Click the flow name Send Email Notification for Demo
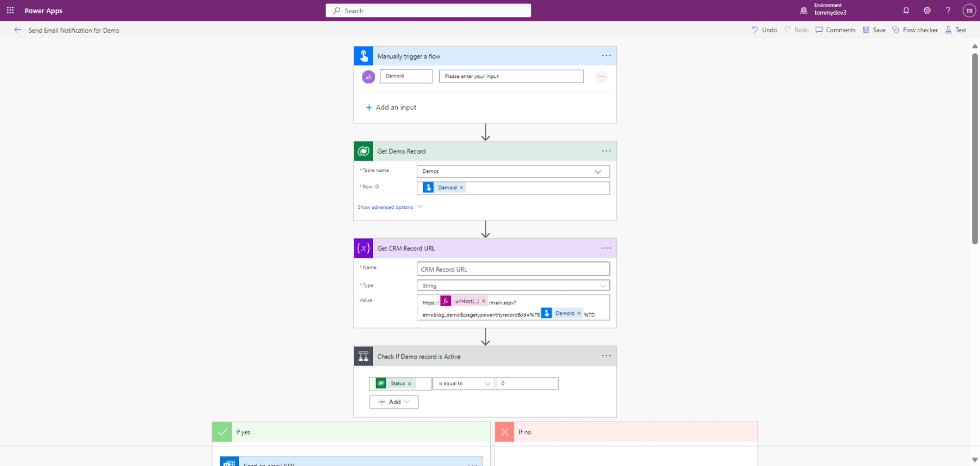The height and width of the screenshot is (466, 980). [x=74, y=31]
